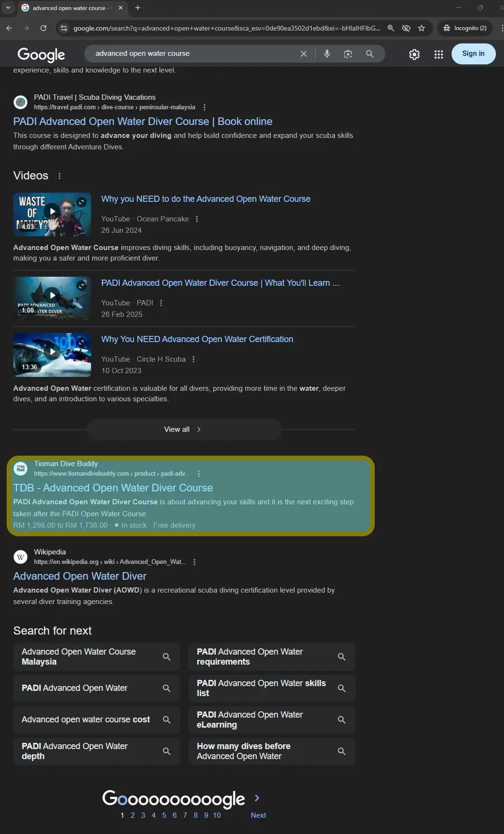Image resolution: width=504 pixels, height=834 pixels.
Task: Play the PADI Advanced Diver 1:00 video thumbnail
Action: (x=52, y=298)
